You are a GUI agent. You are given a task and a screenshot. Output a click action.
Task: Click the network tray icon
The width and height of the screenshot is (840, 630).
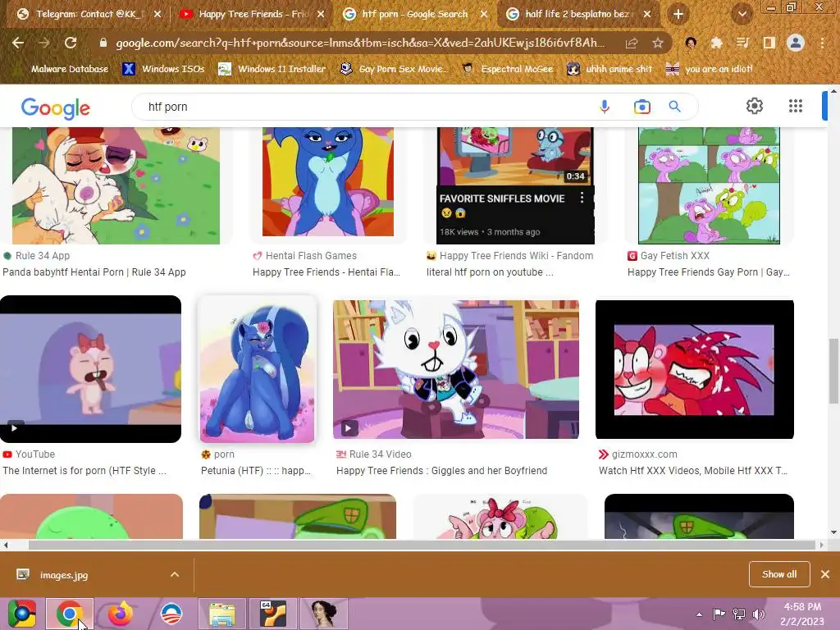tap(739, 614)
